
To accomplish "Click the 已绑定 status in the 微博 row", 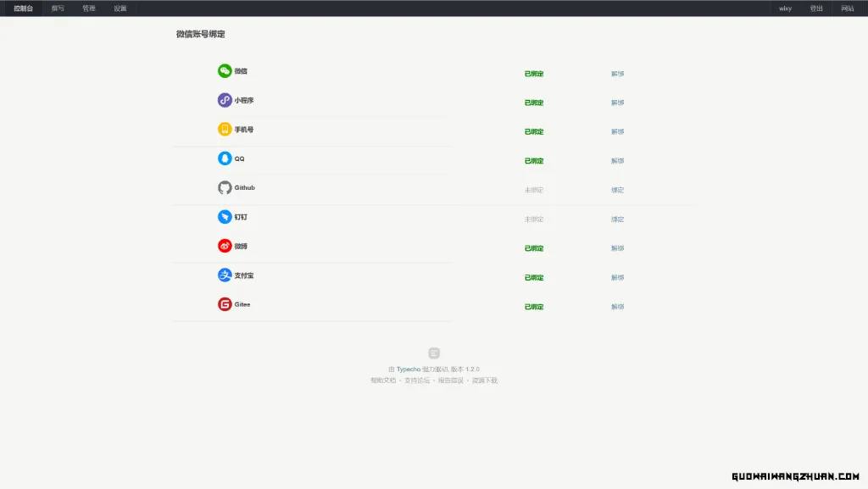I will coord(534,248).
